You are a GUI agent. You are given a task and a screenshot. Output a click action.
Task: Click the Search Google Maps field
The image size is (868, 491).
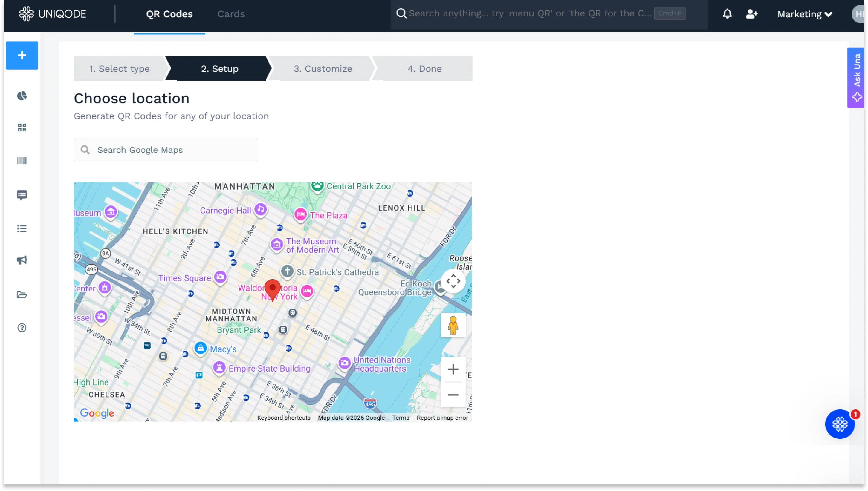(166, 150)
